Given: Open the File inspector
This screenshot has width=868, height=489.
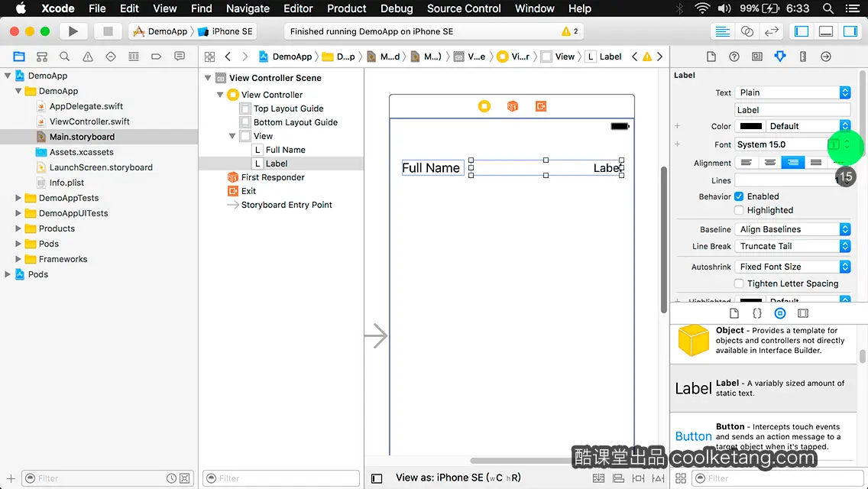Looking at the screenshot, I should [x=711, y=57].
